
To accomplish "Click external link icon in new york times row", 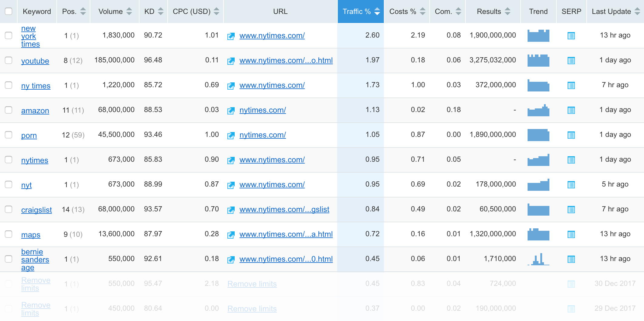I will tap(231, 36).
